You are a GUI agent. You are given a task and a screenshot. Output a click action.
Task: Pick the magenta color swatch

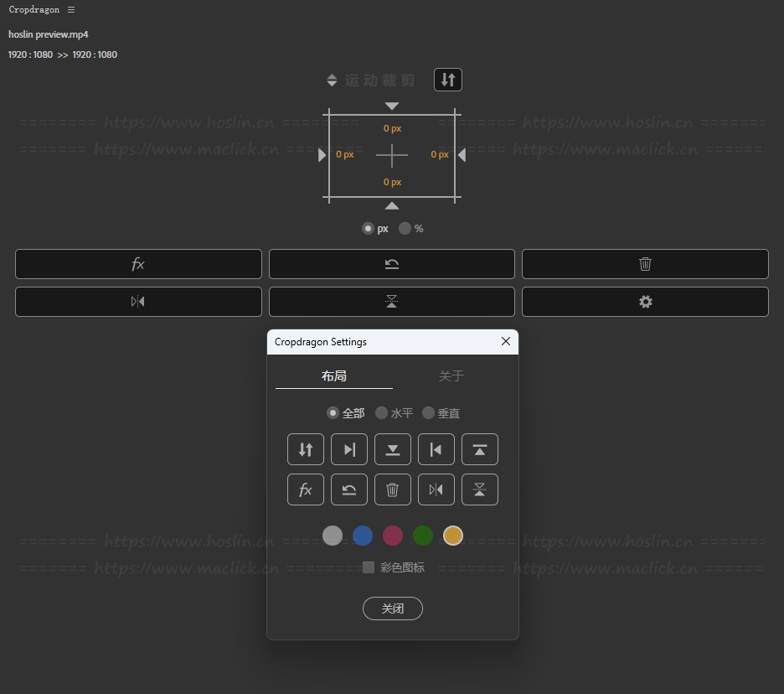click(393, 536)
